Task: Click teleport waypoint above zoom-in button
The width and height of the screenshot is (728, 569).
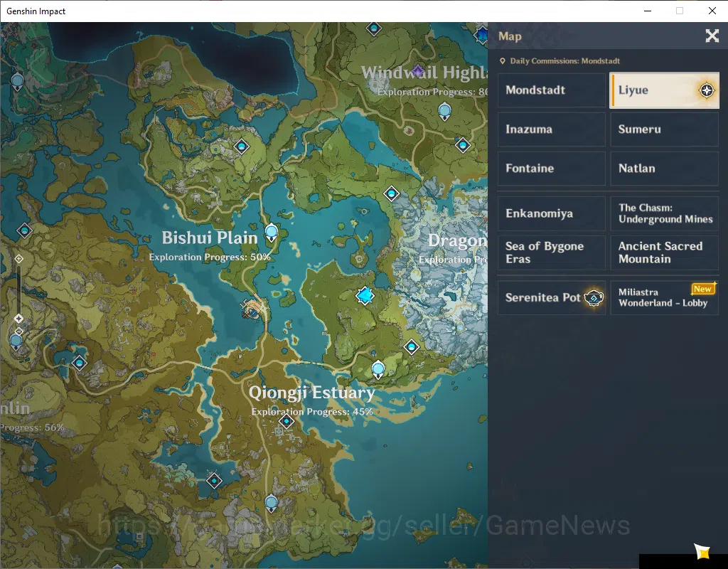Action: [25, 230]
